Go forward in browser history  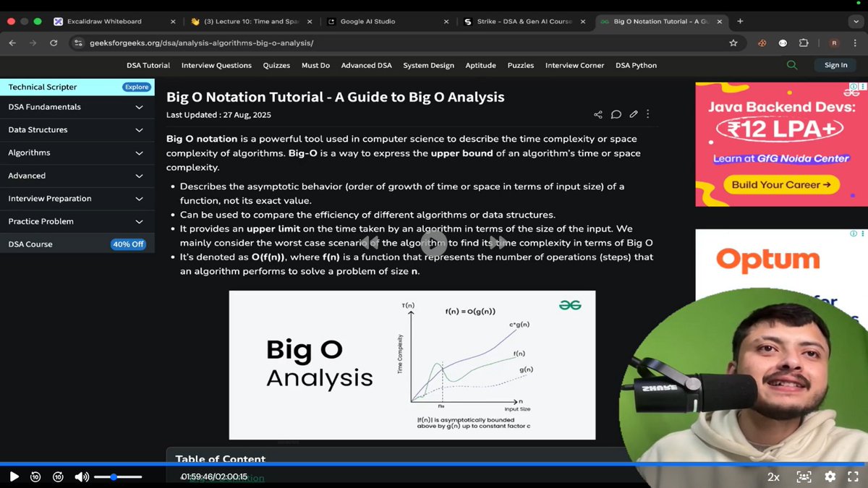[33, 43]
